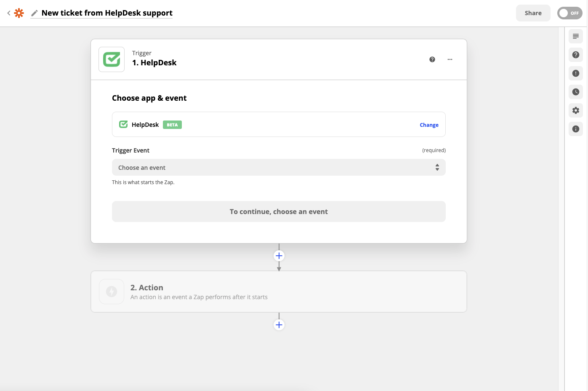Click the "Choose app & event" heading
The width and height of the screenshot is (588, 391).
coord(149,98)
